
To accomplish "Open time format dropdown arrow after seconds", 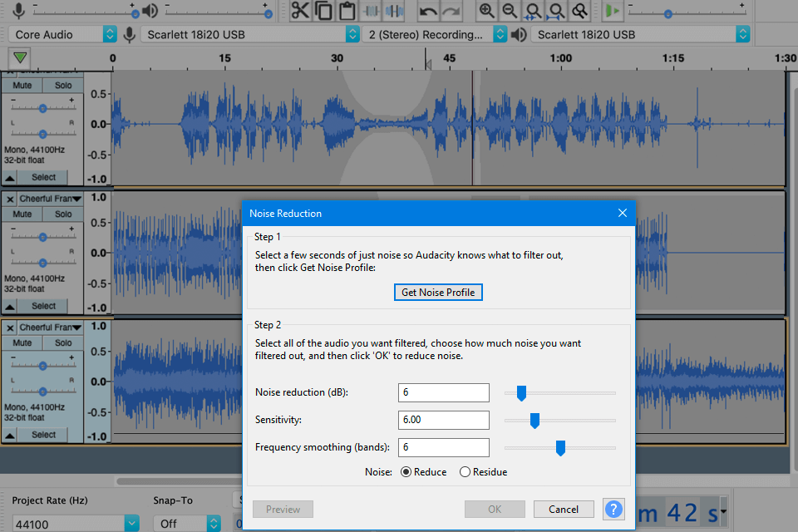I will pos(723,512).
